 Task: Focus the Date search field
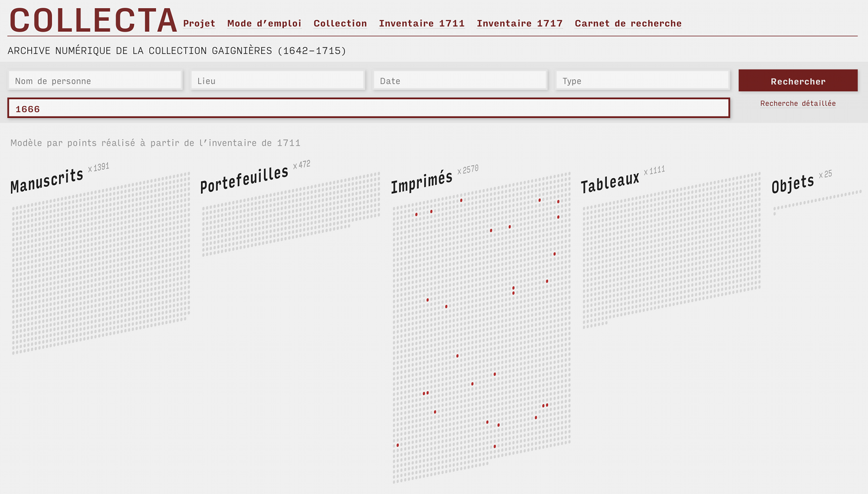pos(460,81)
